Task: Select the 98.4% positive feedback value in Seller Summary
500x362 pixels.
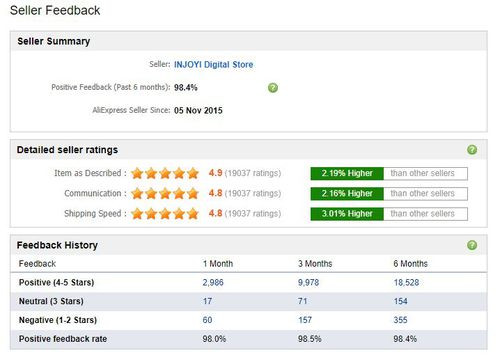Action: coord(186,87)
